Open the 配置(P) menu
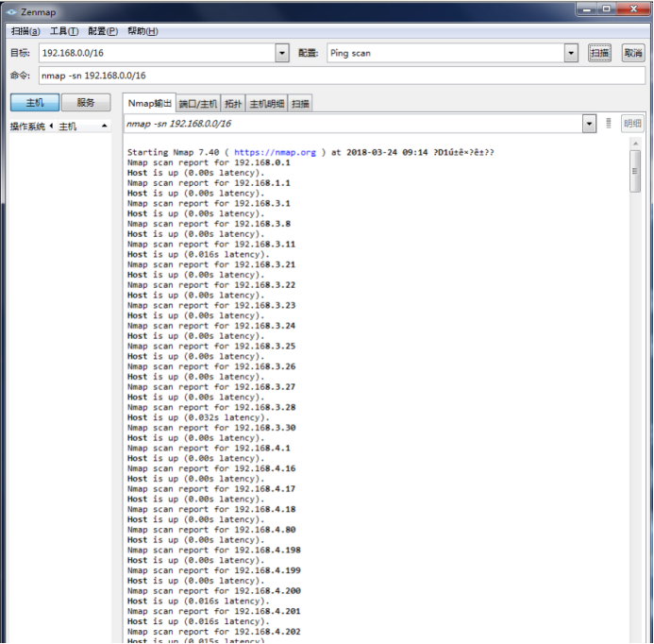The height and width of the screenshot is (644, 654). 103,31
